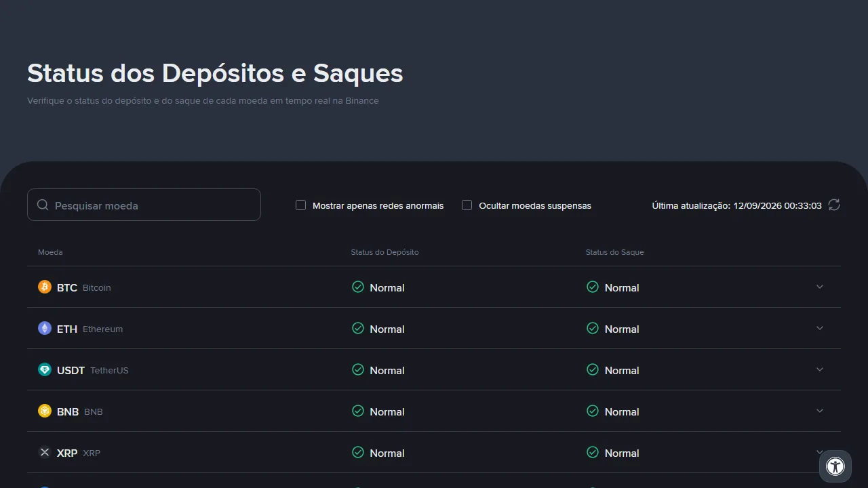Click the Ethereum coin icon
The width and height of the screenshot is (868, 488).
pos(45,328)
